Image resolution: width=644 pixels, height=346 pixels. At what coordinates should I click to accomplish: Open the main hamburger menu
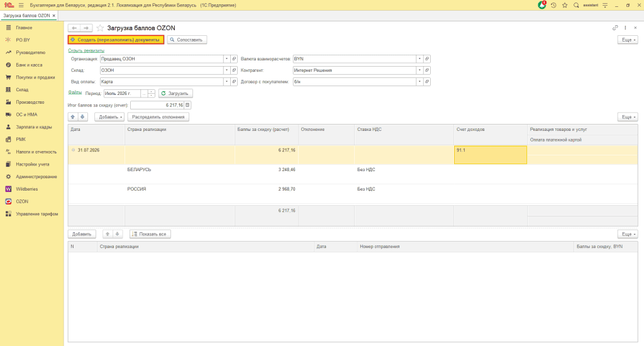pyautogui.click(x=21, y=5)
